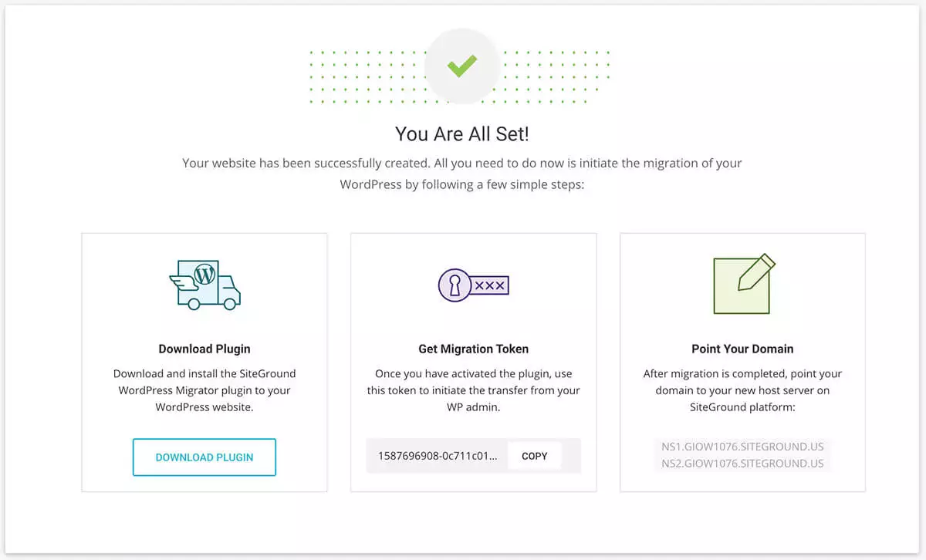Click the point your domain instructions paragraph
This screenshot has width=926, height=560.
tap(742, 390)
